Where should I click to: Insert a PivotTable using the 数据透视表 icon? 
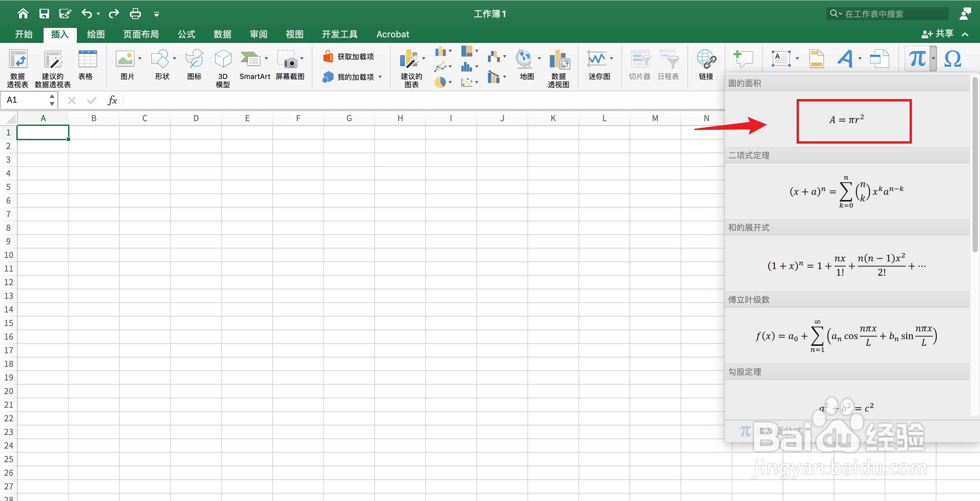click(18, 68)
